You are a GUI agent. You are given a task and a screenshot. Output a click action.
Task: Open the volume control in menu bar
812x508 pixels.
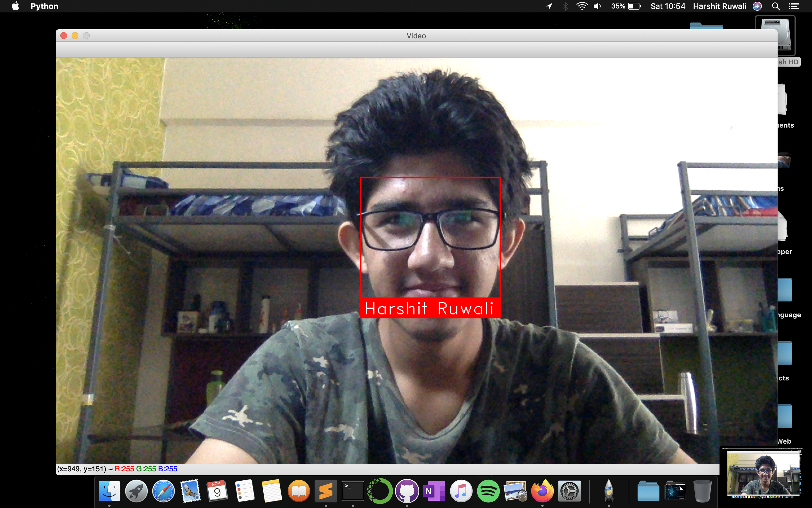tap(597, 6)
